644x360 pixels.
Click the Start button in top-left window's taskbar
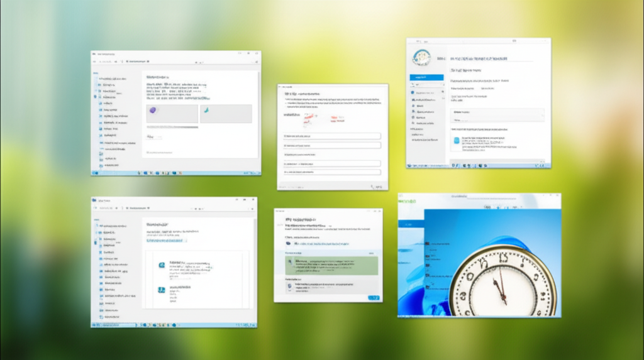95,172
